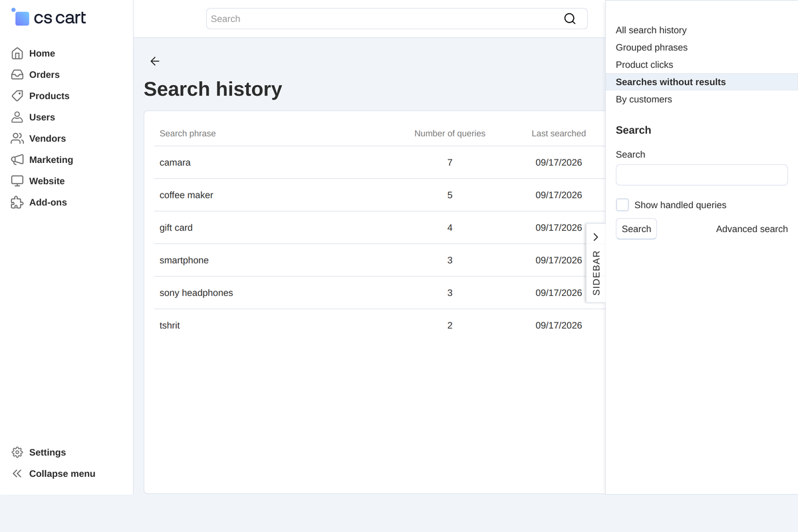Click the Collapse menu double-chevron icon
The image size is (798, 532).
click(x=17, y=473)
